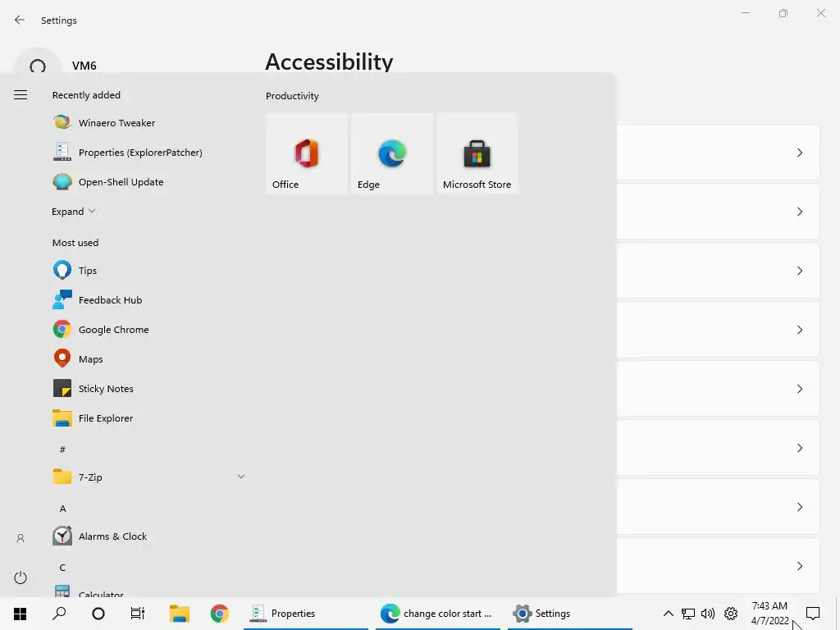
Task: Open the 7-Zip folder entry
Action: 148,477
